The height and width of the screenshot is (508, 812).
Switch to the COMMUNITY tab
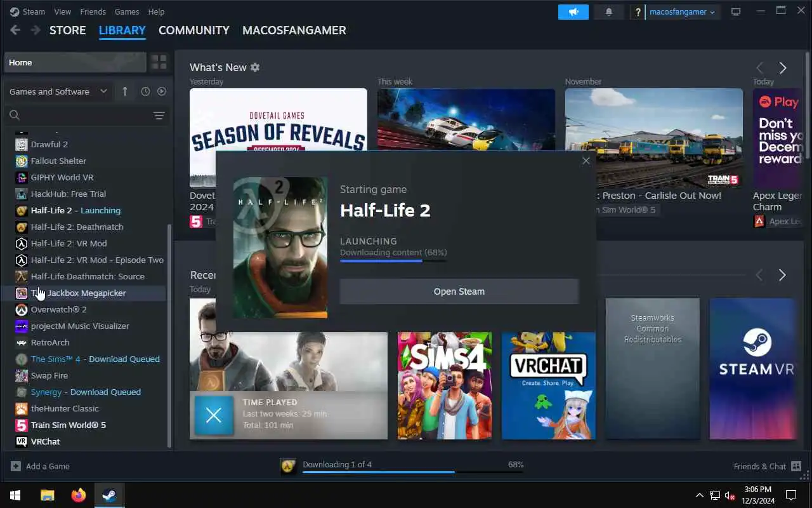click(194, 30)
